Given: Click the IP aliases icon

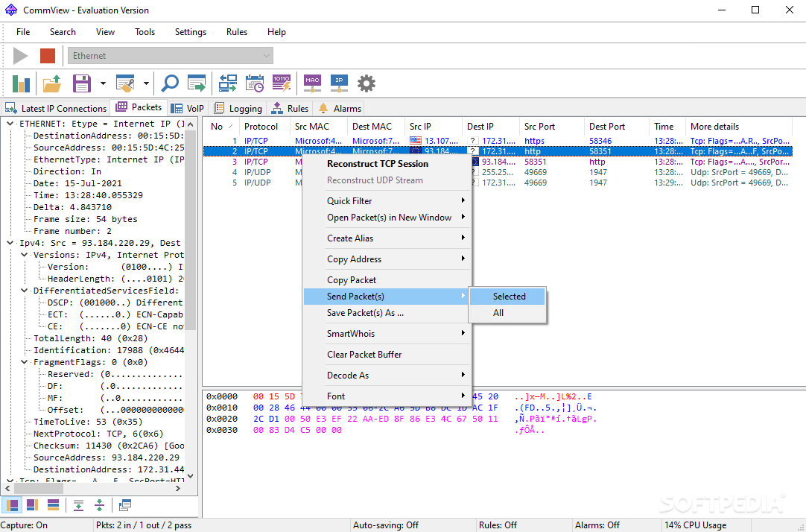Looking at the screenshot, I should click(339, 83).
